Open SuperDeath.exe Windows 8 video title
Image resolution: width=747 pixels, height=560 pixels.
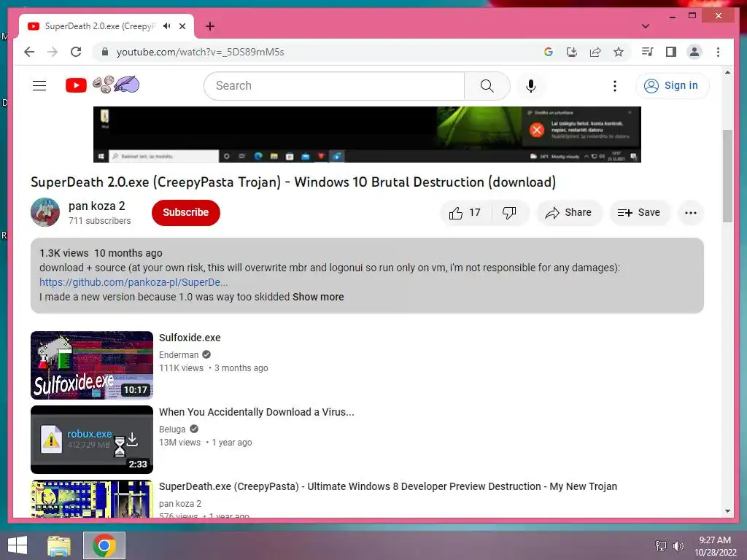coord(388,486)
